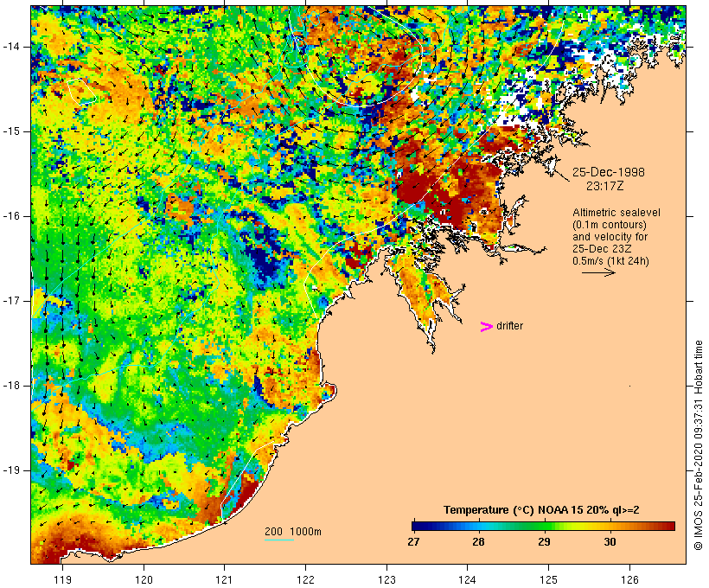709x588 pixels.
Task: Click the '-16' latitude axis label
Action: 10,216
